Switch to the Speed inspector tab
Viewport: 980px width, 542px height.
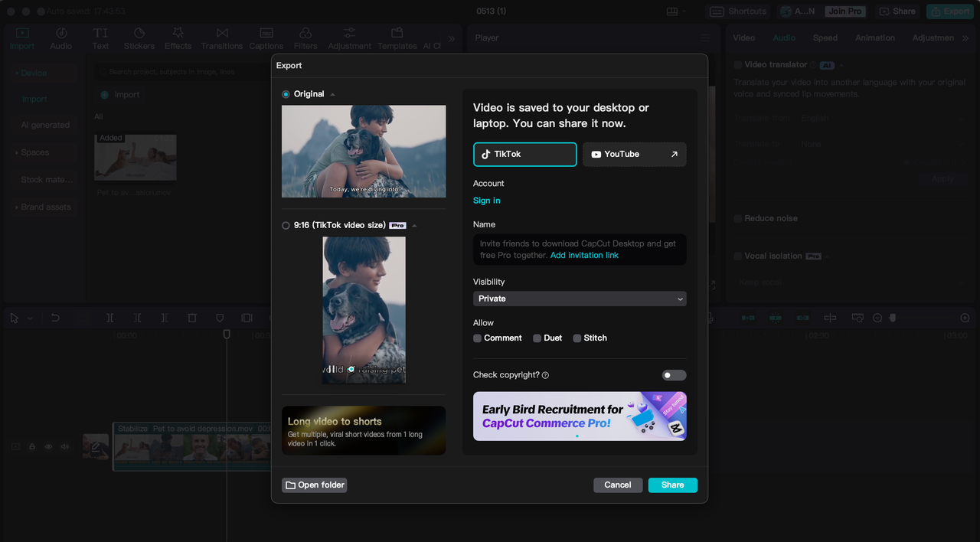coord(825,38)
